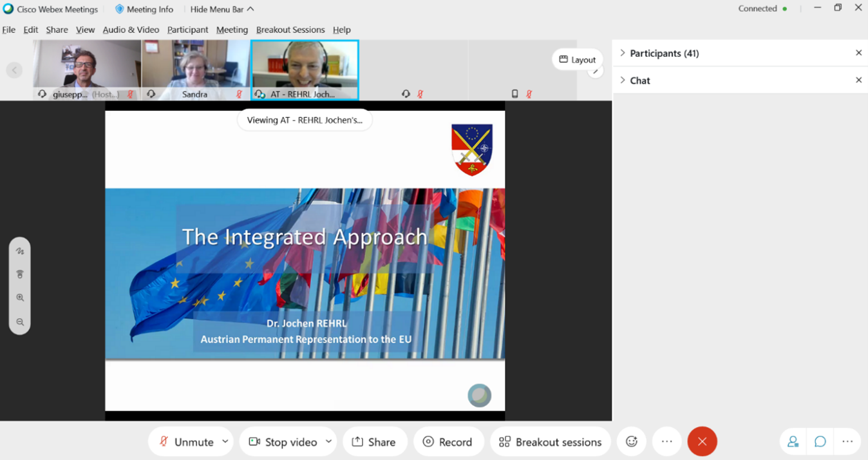
Task: Click muted mic icon of fourth participant tile
Action: click(420, 94)
